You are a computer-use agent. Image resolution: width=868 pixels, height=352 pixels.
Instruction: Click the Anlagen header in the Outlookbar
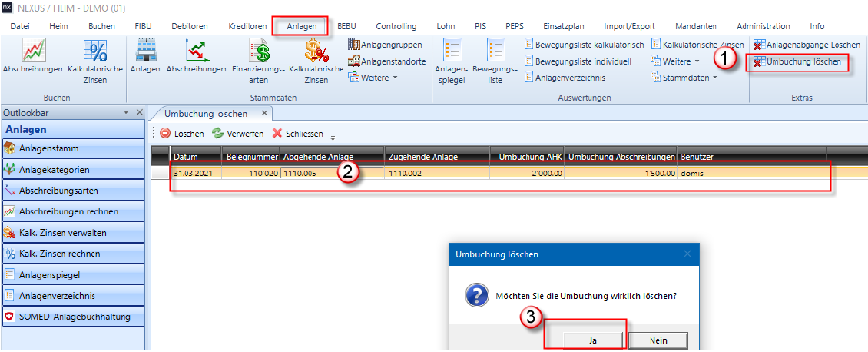tap(73, 130)
